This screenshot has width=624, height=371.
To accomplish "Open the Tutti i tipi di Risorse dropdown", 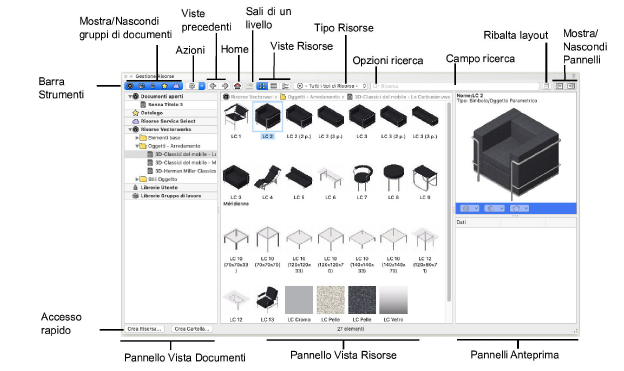I will pos(331,86).
